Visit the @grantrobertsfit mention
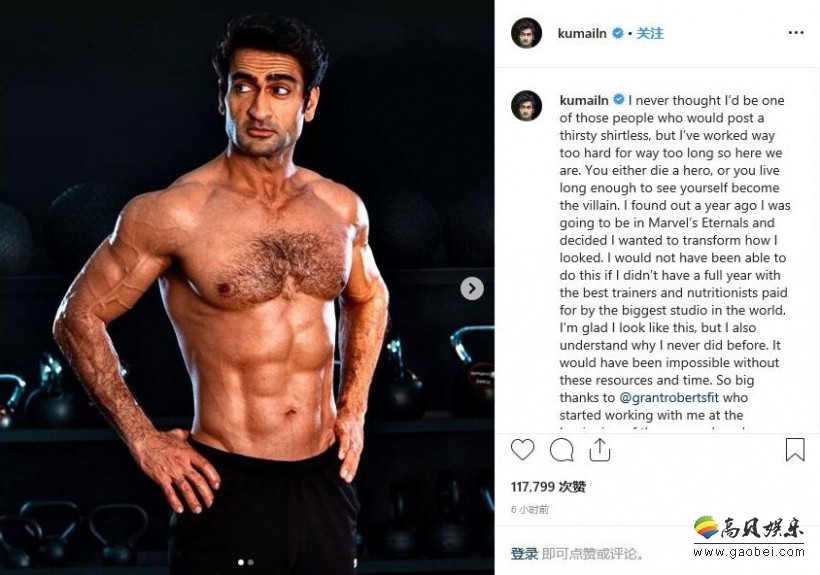 tap(669, 398)
